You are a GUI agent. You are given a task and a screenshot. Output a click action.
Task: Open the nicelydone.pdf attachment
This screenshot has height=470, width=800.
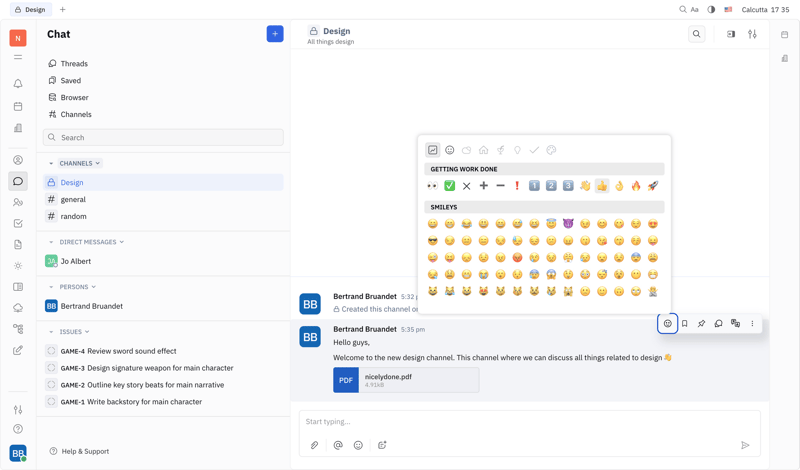click(x=406, y=380)
